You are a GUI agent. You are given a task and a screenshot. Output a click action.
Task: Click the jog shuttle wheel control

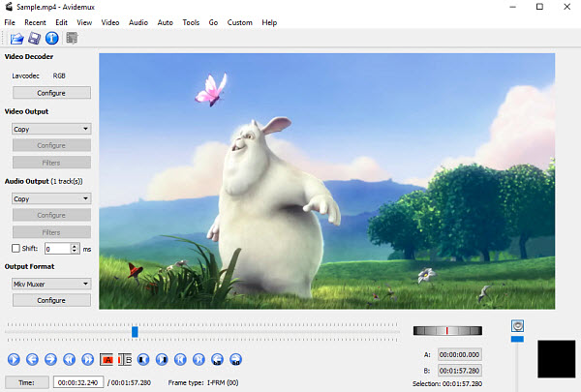(447, 330)
